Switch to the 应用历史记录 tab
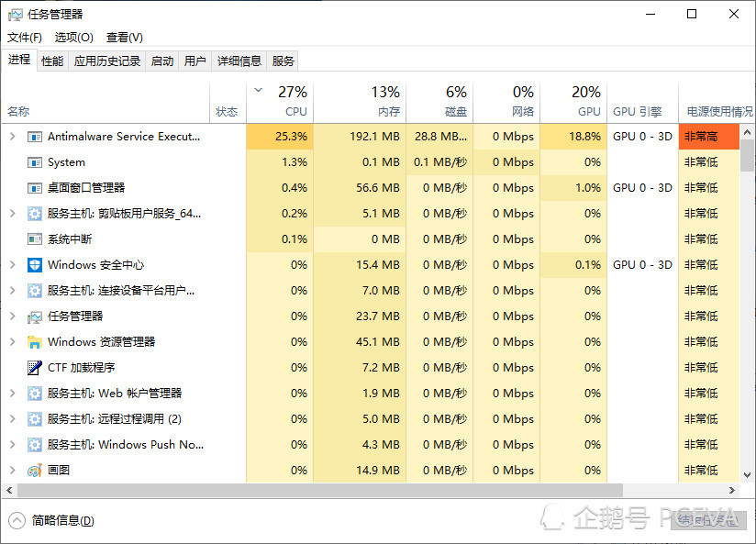This screenshot has width=756, height=544. click(107, 61)
